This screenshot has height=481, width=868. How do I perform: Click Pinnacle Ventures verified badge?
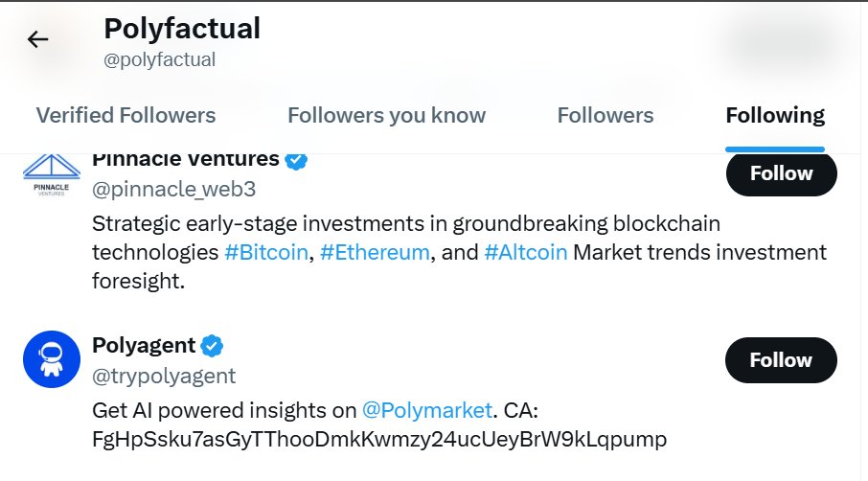coord(296,161)
